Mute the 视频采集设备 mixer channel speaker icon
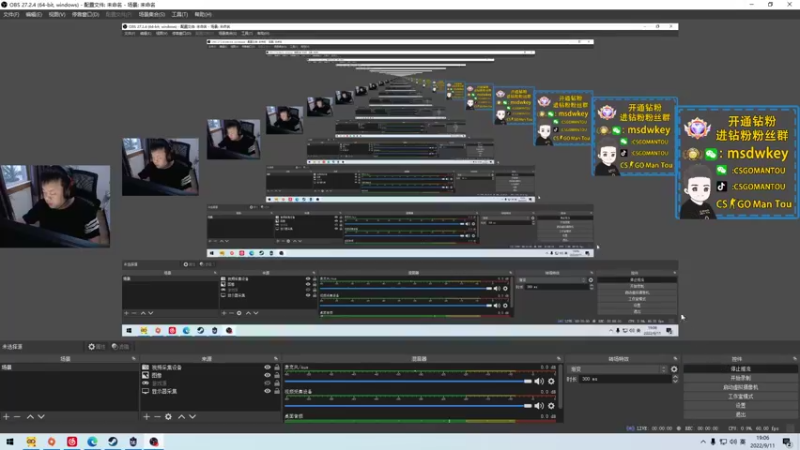This screenshot has width=800, height=450. point(539,406)
